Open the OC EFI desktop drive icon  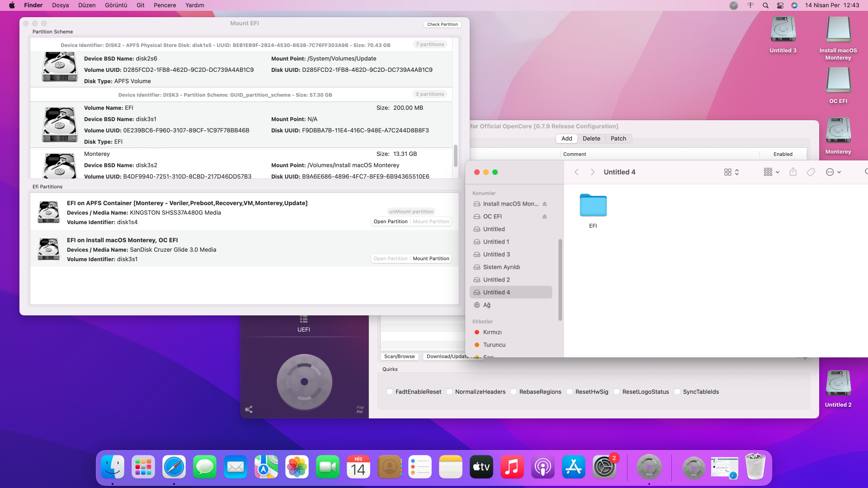point(838,81)
